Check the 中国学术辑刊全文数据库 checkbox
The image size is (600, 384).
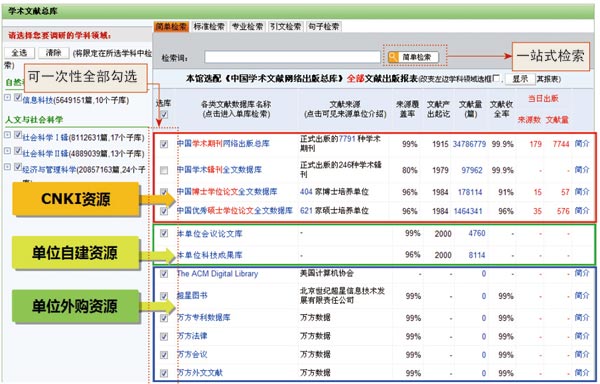point(164,170)
